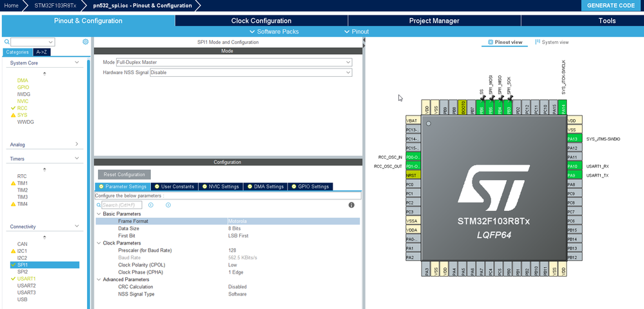Switch to Tools tab
Viewport: 644px width, 309px height.
point(607,21)
